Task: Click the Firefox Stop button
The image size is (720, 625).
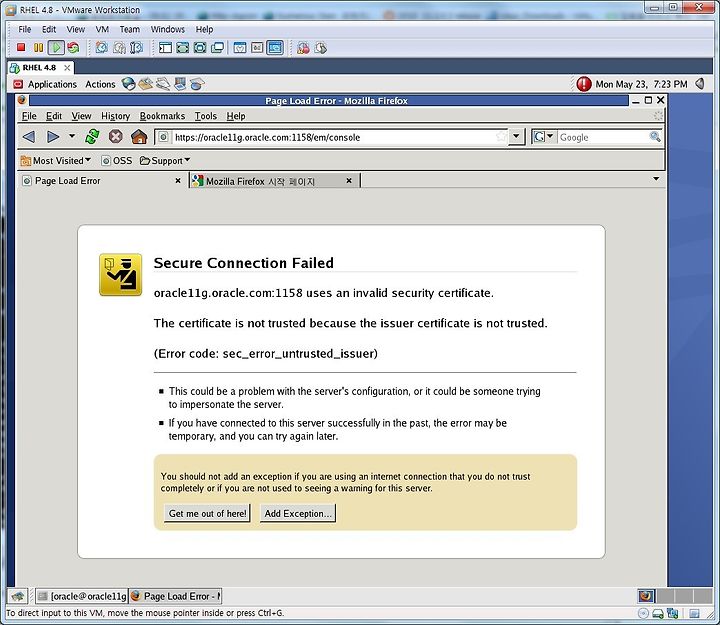Action: [x=116, y=136]
